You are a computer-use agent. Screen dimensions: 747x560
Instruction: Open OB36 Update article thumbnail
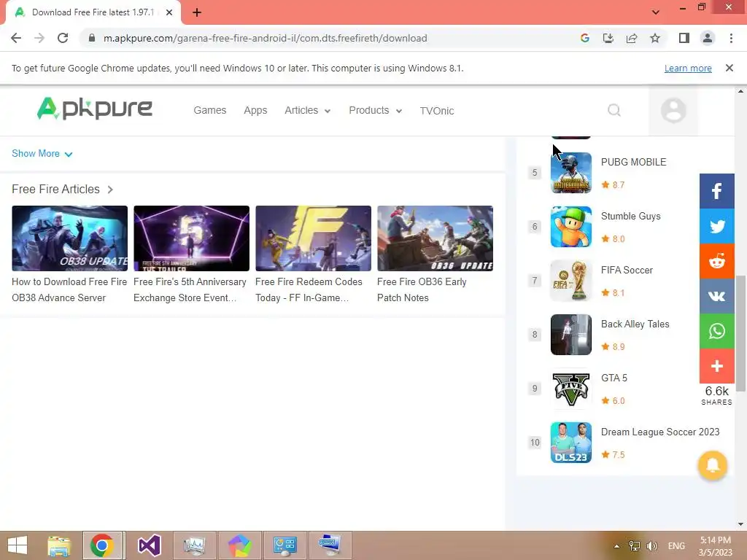click(x=435, y=238)
